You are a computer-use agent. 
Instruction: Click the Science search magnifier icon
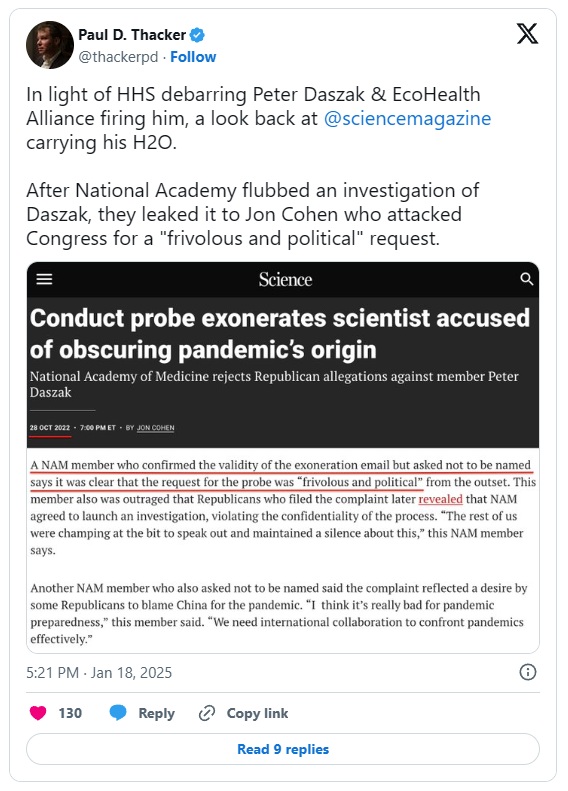coord(527,279)
